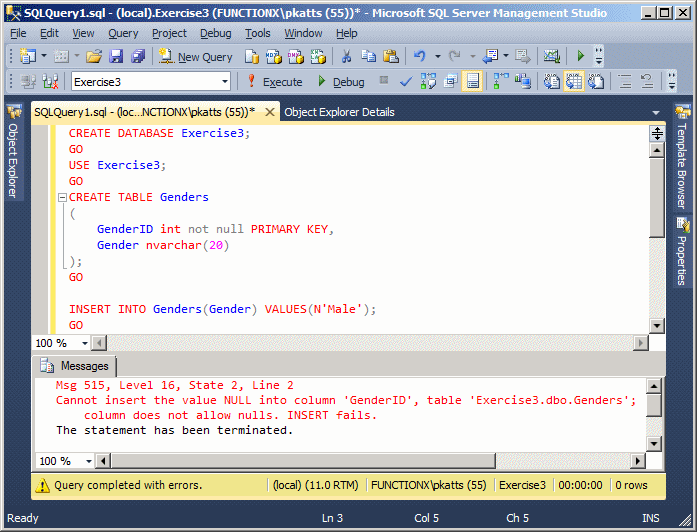Expand the Properties side panel

point(682,252)
